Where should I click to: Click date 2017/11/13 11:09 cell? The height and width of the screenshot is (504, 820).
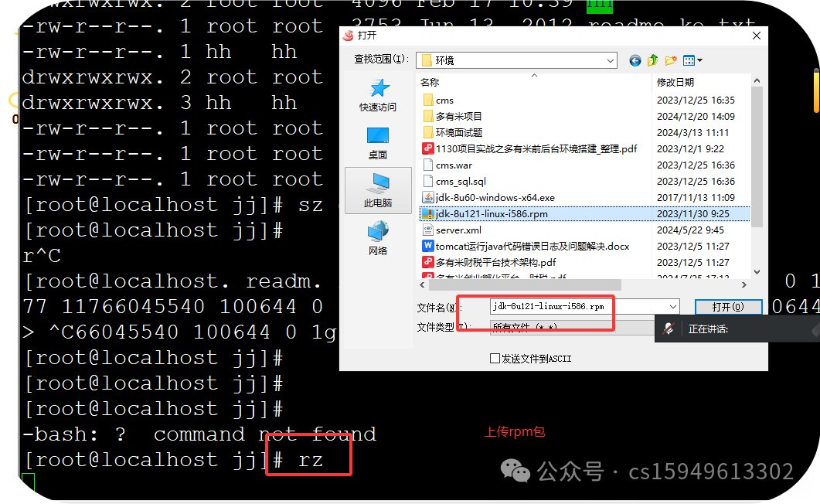(696, 198)
